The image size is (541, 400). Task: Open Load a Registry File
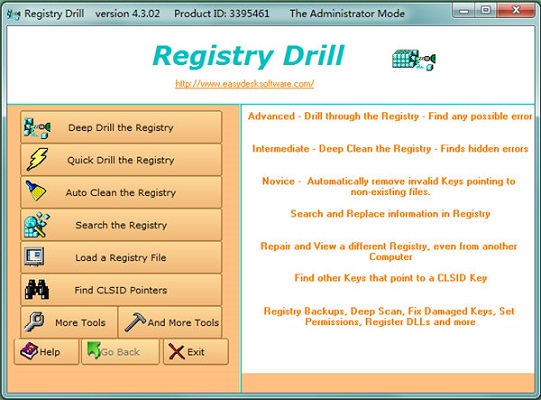(x=121, y=257)
